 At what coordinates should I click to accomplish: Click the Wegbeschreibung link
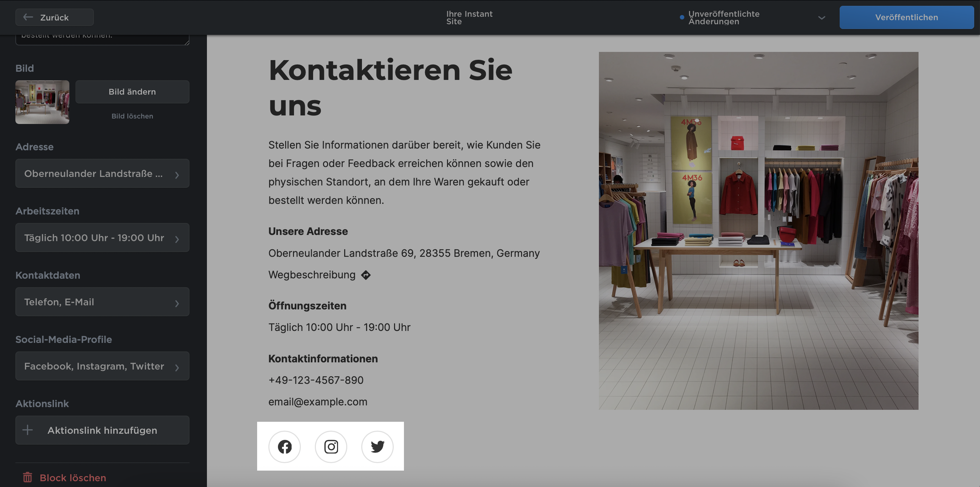click(x=311, y=275)
